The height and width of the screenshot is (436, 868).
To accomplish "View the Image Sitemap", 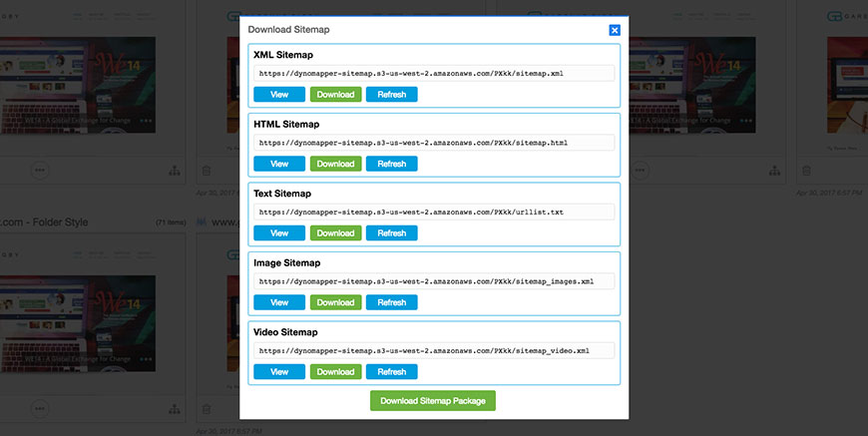I will [x=279, y=302].
